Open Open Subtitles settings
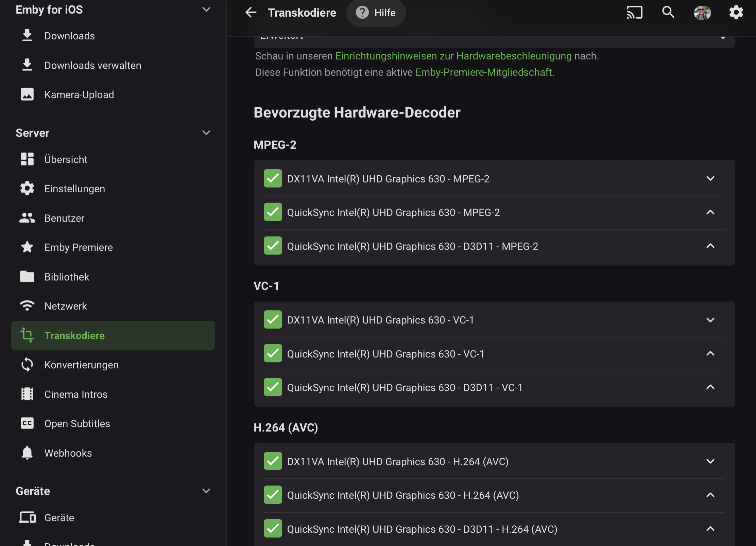756x546 pixels. tap(113, 423)
